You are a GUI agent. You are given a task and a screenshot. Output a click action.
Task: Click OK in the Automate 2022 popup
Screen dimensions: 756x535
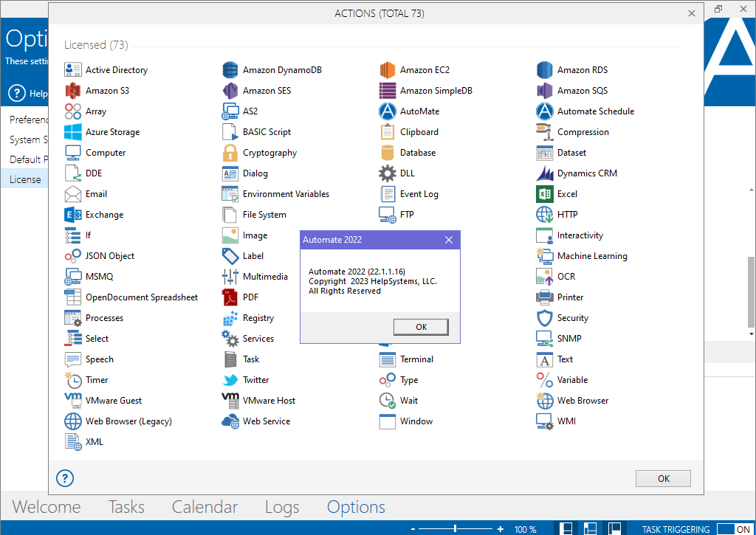pyautogui.click(x=421, y=327)
